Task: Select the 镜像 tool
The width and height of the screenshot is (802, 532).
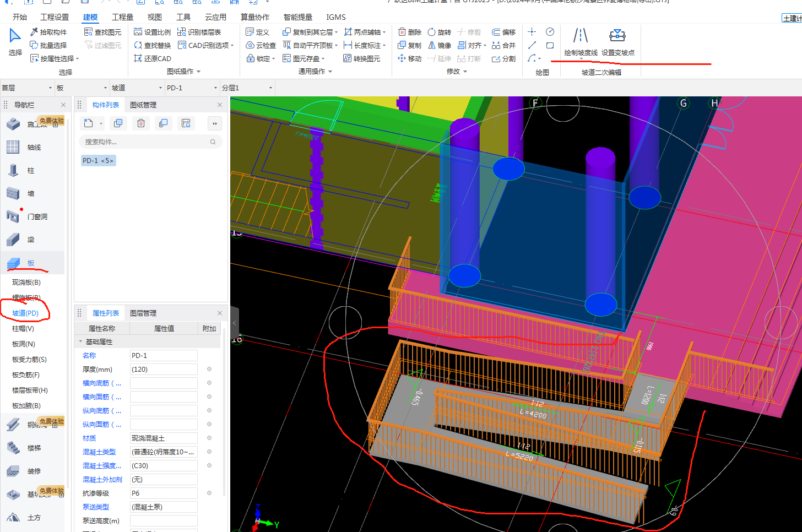Action: 440,45
